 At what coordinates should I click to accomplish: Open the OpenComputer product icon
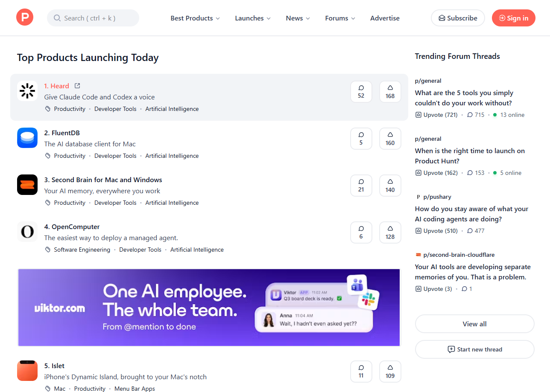coord(27,232)
